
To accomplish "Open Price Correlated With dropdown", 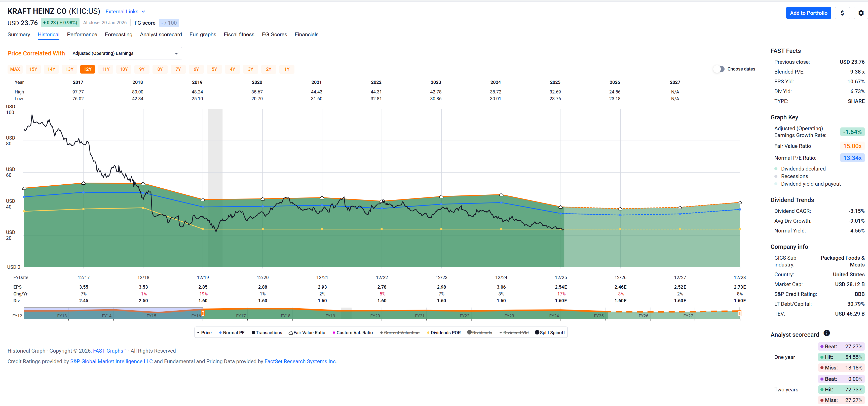I will click(x=125, y=54).
